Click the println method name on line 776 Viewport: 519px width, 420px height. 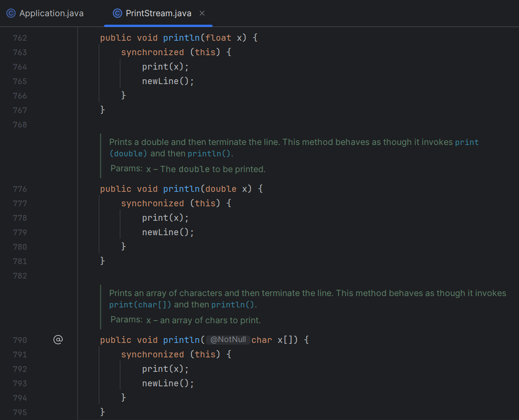point(181,189)
